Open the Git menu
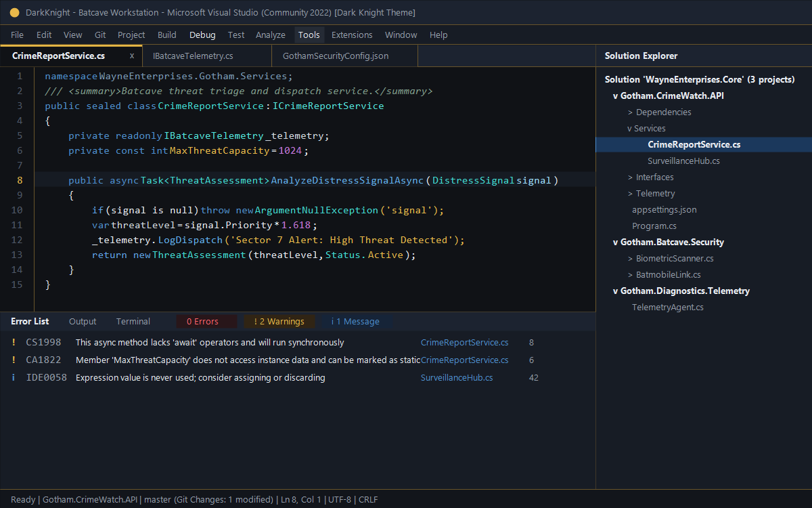812x508 pixels. coord(100,35)
